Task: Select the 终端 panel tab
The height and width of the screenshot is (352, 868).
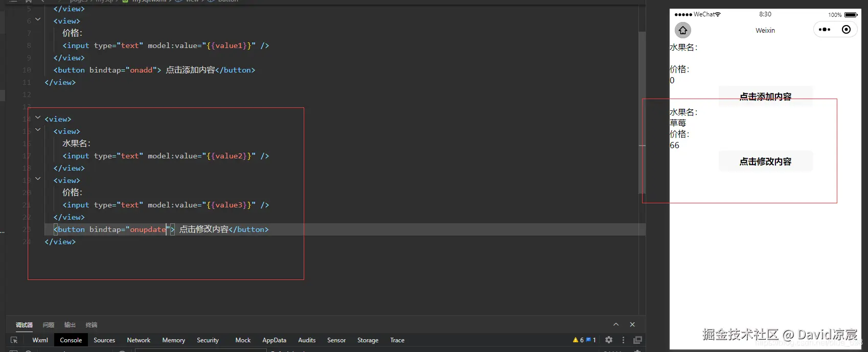Action: click(92, 325)
